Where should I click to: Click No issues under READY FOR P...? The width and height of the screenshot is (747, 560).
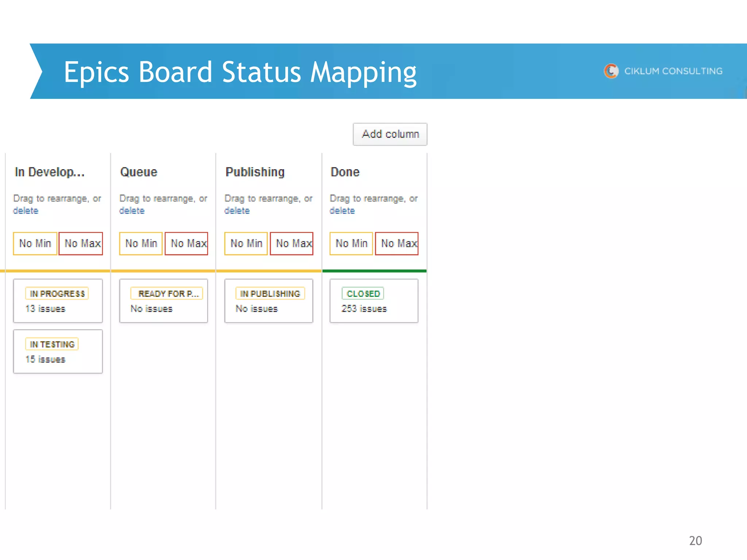click(x=151, y=309)
